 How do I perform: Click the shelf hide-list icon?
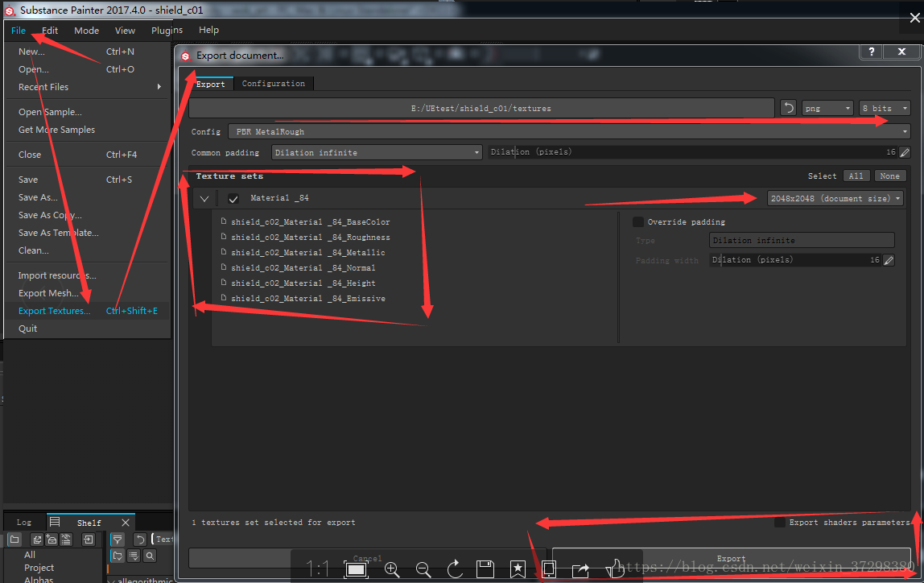[66, 540]
